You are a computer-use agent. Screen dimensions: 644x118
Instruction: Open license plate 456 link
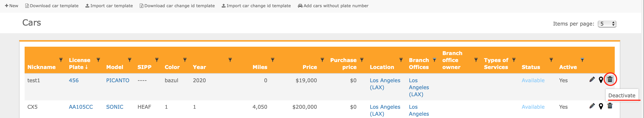click(x=74, y=81)
